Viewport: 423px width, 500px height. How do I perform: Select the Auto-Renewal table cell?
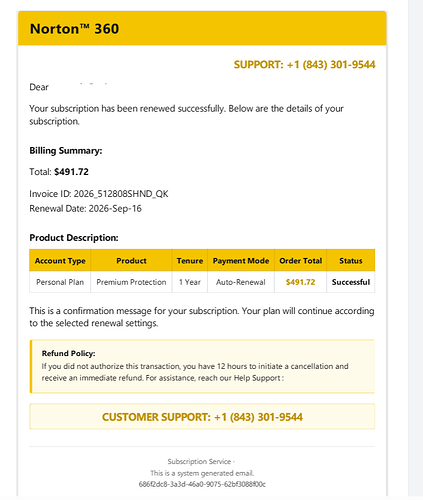pyautogui.click(x=241, y=282)
